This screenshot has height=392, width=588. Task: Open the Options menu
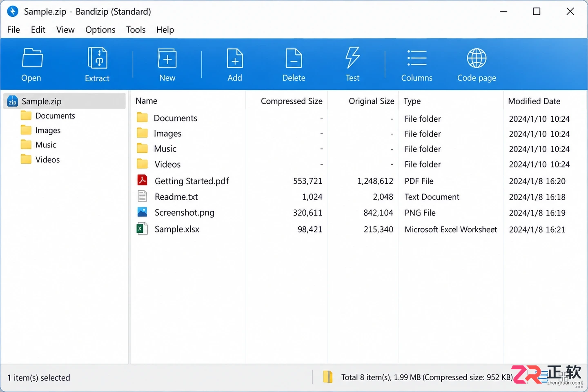[x=100, y=30]
